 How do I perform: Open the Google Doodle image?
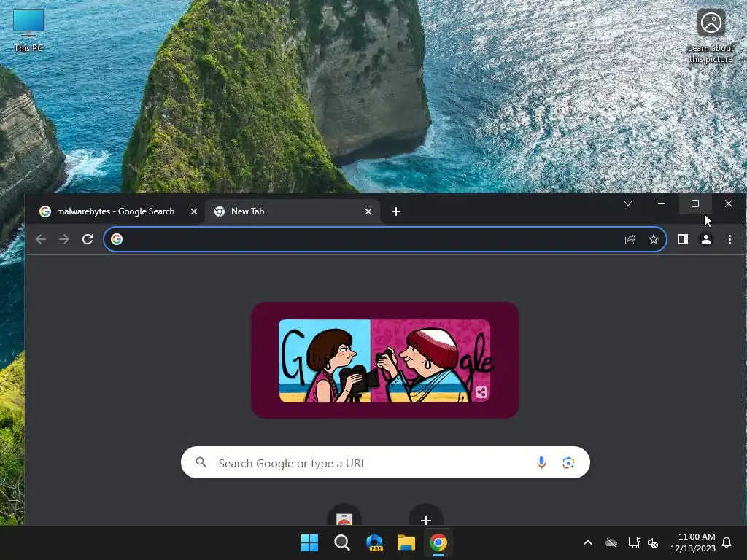point(384,360)
